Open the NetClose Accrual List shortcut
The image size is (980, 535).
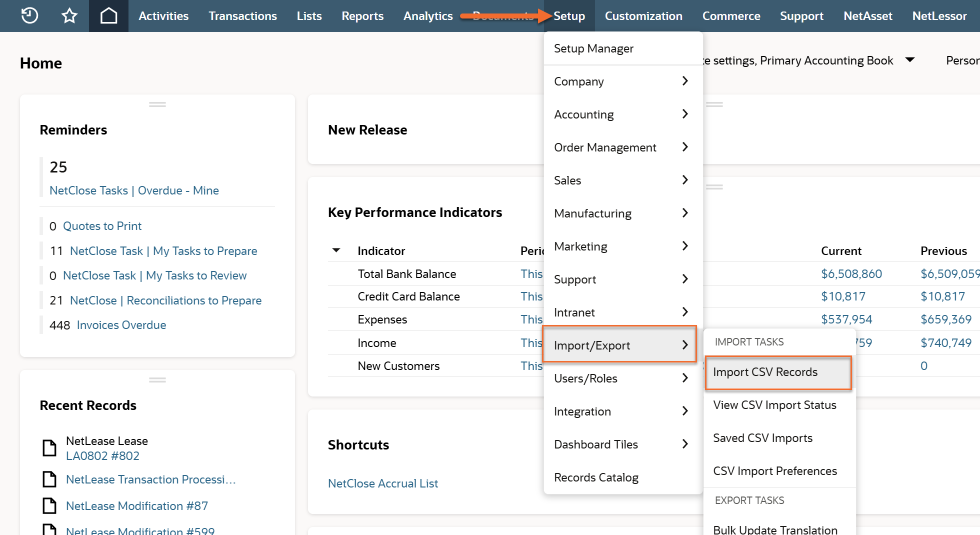(x=382, y=483)
